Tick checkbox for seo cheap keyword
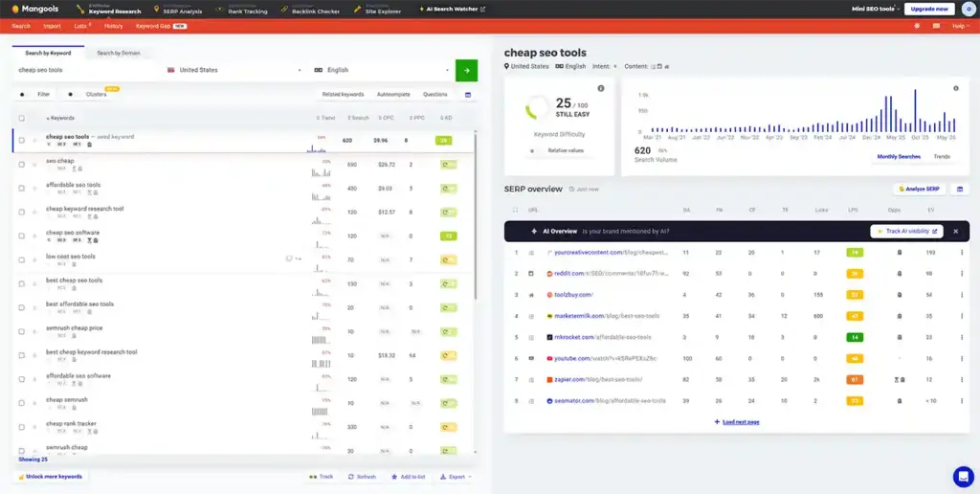Image resolution: width=980 pixels, height=494 pixels. (x=22, y=165)
